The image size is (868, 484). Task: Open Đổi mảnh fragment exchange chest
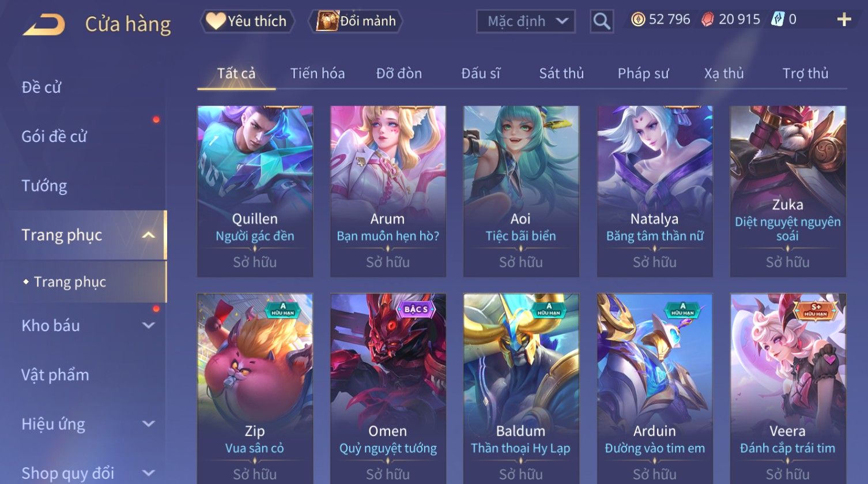[356, 21]
